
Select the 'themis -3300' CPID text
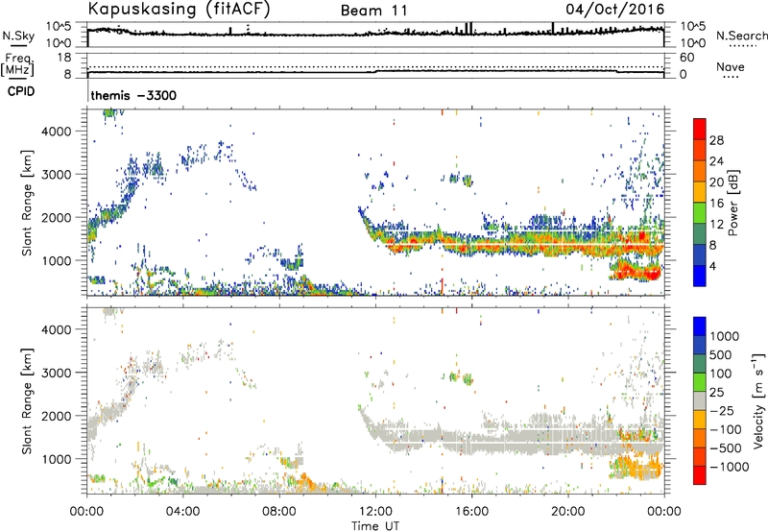[x=133, y=95]
